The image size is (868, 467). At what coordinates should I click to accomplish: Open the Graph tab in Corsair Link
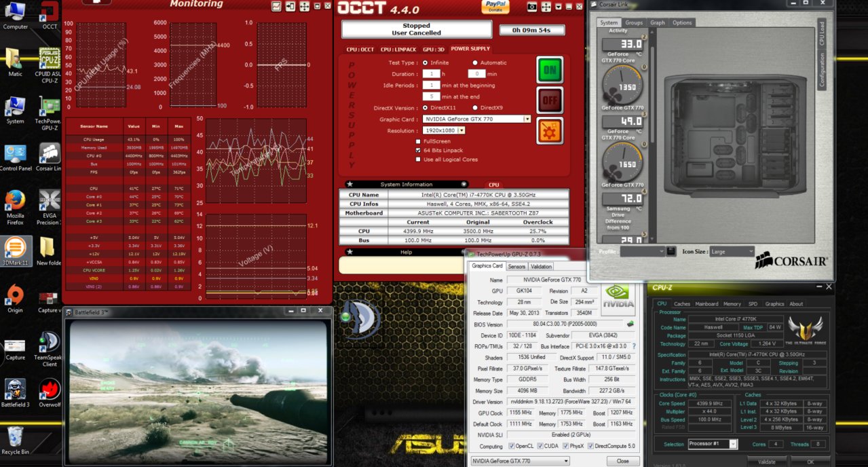click(x=658, y=22)
